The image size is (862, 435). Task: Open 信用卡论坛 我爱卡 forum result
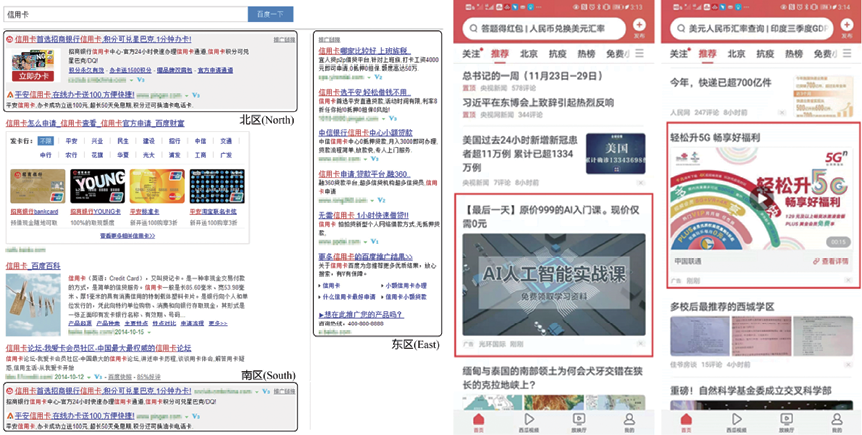click(x=98, y=348)
